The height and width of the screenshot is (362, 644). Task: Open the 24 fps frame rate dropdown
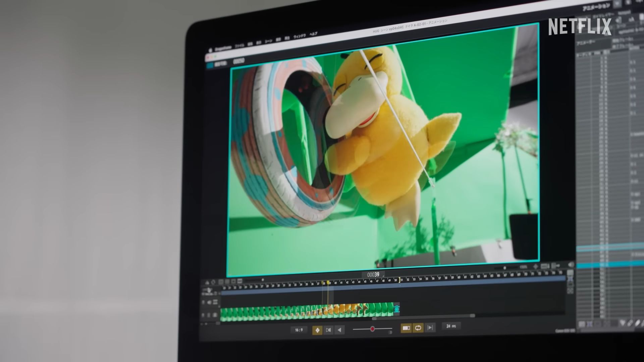pyautogui.click(x=451, y=326)
